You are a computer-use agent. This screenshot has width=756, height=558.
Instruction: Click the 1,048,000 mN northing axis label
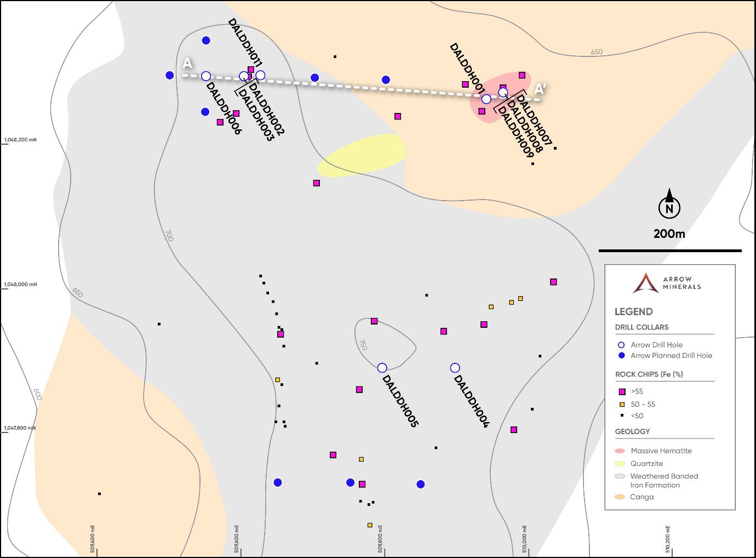point(21,284)
